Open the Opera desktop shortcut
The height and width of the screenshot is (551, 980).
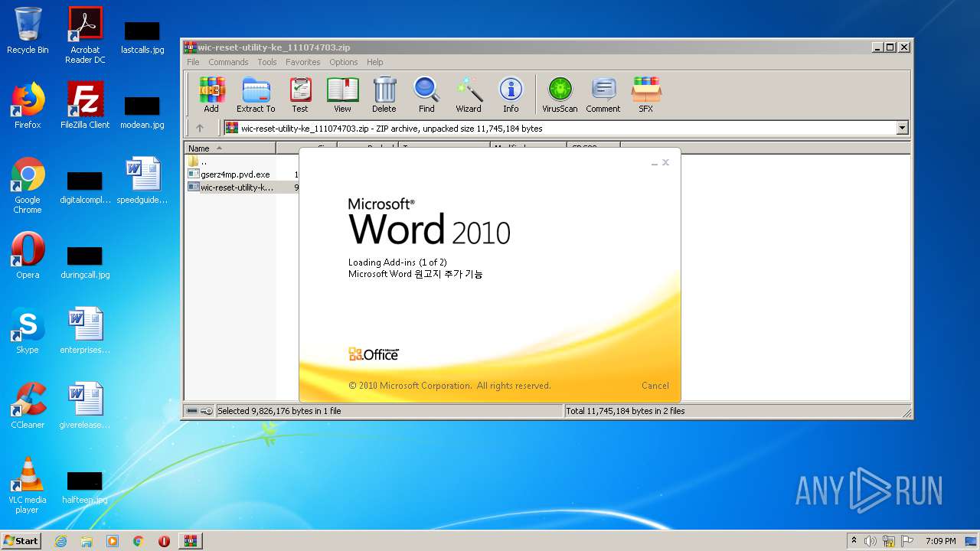click(28, 256)
